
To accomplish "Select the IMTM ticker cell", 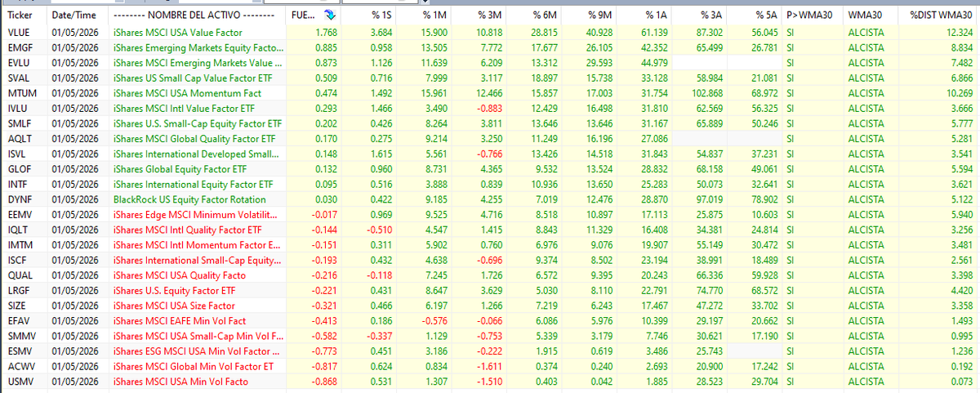I will 24,245.
